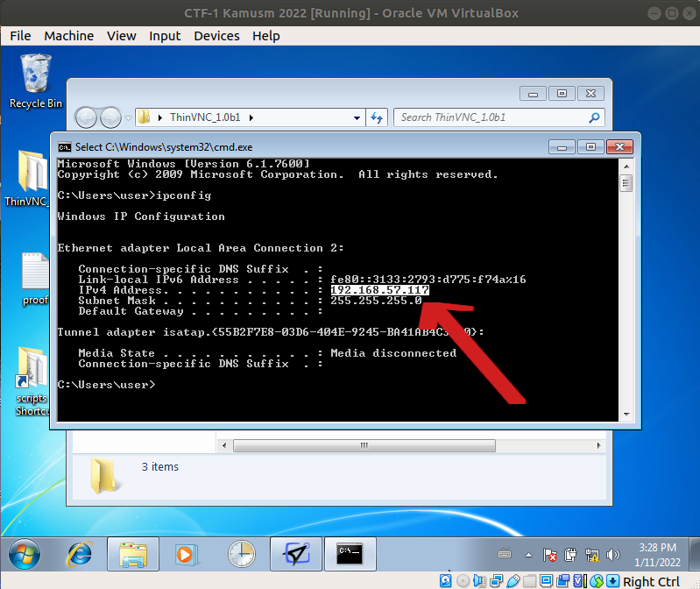
Task: Click the VirtualBox display status icon
Action: [546, 580]
